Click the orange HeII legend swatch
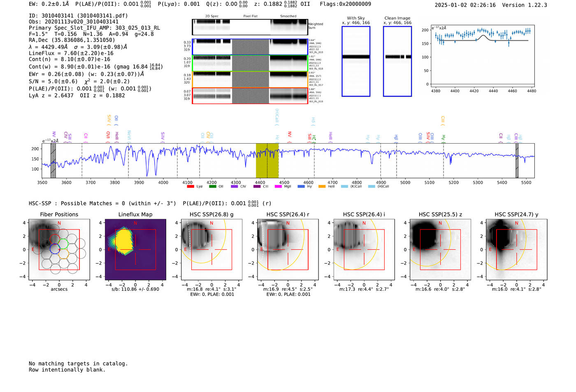Screen dimensions: 576x392 (x=322, y=186)
